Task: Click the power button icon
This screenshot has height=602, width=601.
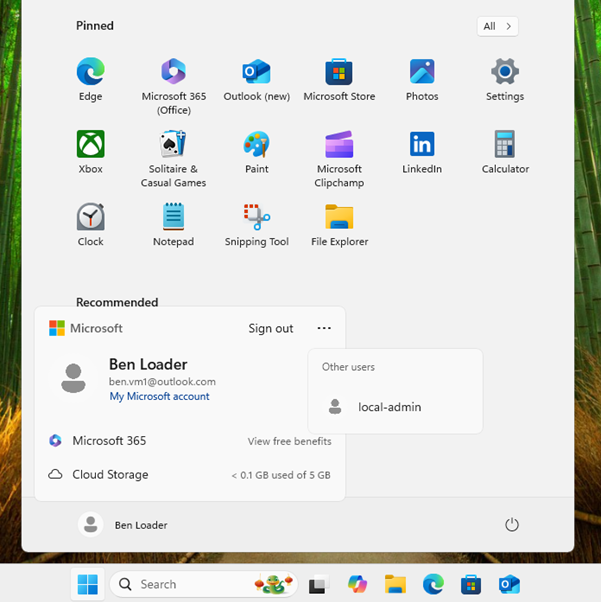Action: click(x=512, y=524)
